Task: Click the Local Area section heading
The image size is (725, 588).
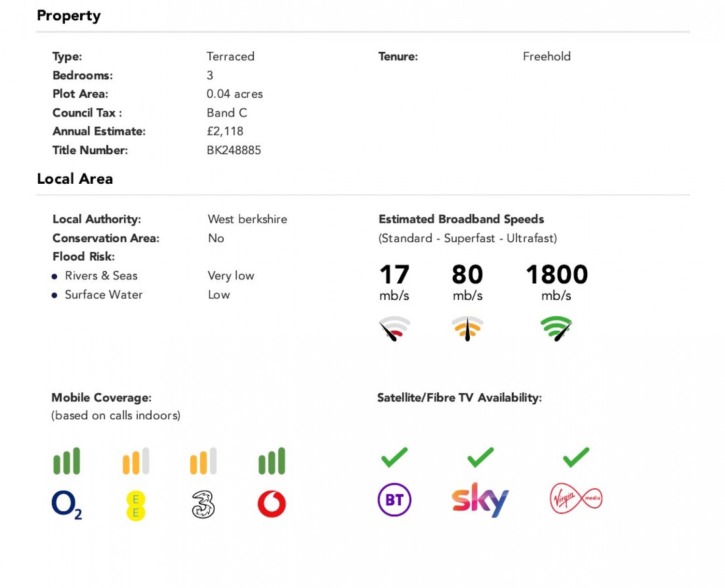Action: (x=75, y=179)
